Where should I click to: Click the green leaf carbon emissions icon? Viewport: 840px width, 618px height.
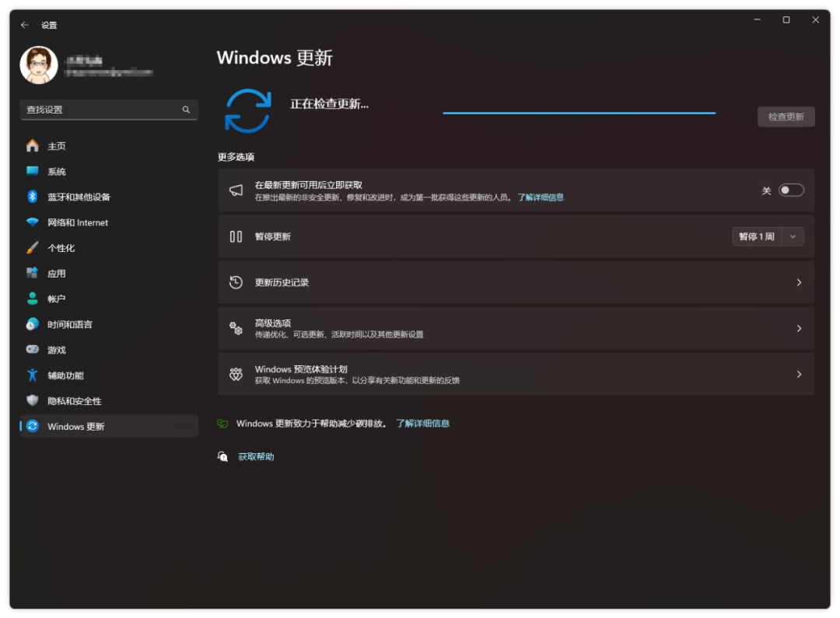(x=223, y=424)
